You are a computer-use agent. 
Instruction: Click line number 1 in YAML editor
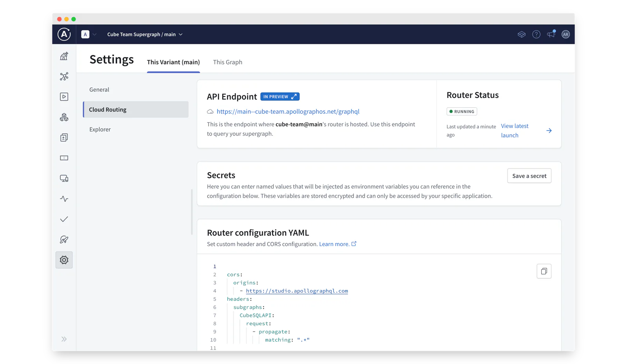coord(214,266)
